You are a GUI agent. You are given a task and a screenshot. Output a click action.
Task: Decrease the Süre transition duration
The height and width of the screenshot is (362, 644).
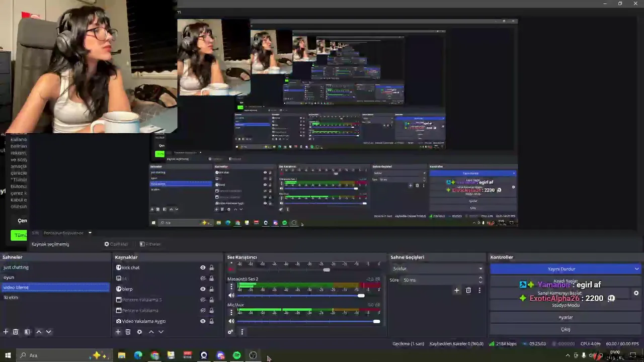[480, 282]
